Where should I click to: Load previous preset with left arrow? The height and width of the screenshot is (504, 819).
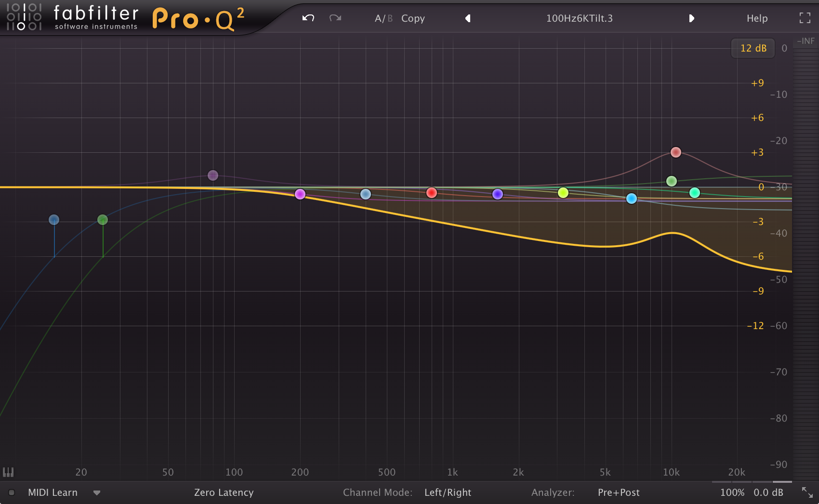click(468, 18)
